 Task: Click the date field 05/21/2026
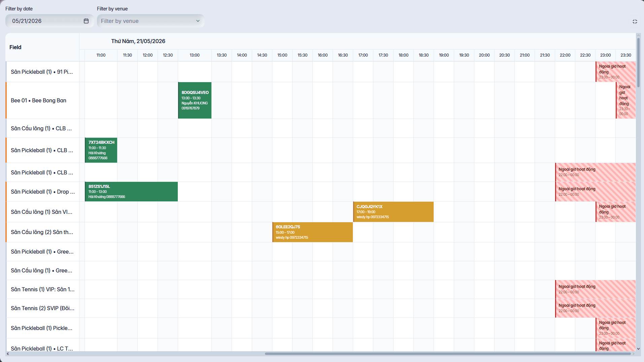[x=49, y=21]
